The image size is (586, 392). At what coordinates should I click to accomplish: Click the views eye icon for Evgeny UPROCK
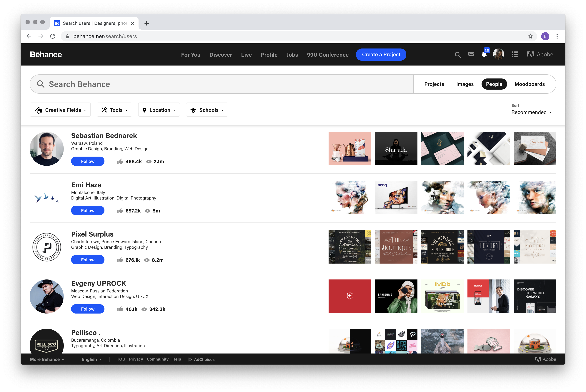tap(144, 309)
